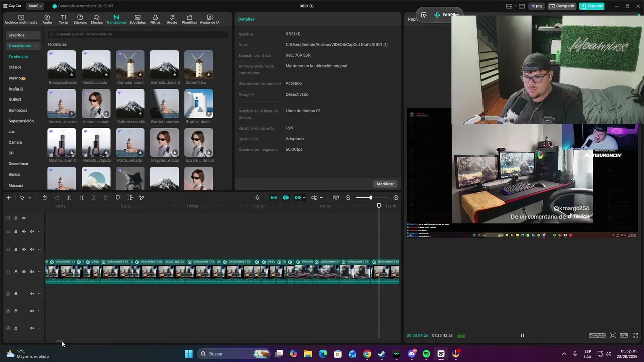Screen dimensions: 644x362
Task: Open the Texto tab
Action: tap(63, 19)
